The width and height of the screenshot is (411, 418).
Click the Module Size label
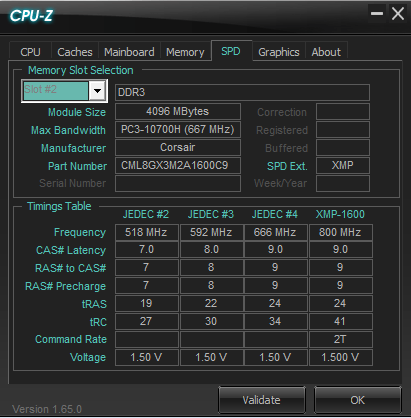click(x=77, y=112)
